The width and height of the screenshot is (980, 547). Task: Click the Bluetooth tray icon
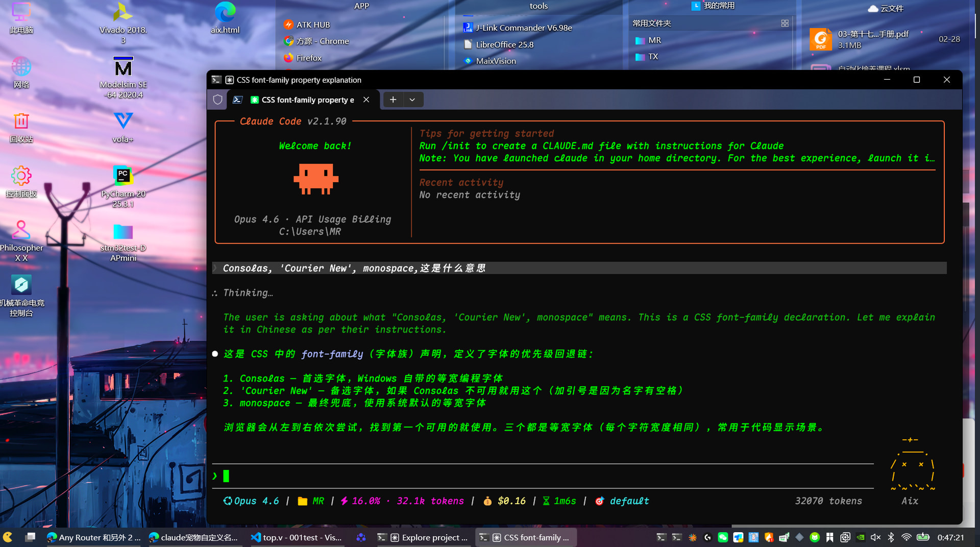(891, 537)
